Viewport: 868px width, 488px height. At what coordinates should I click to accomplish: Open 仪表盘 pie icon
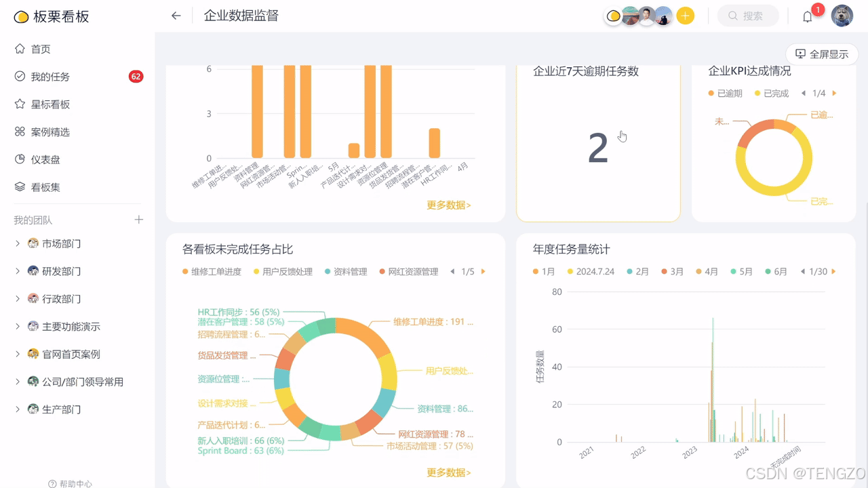pyautogui.click(x=20, y=159)
